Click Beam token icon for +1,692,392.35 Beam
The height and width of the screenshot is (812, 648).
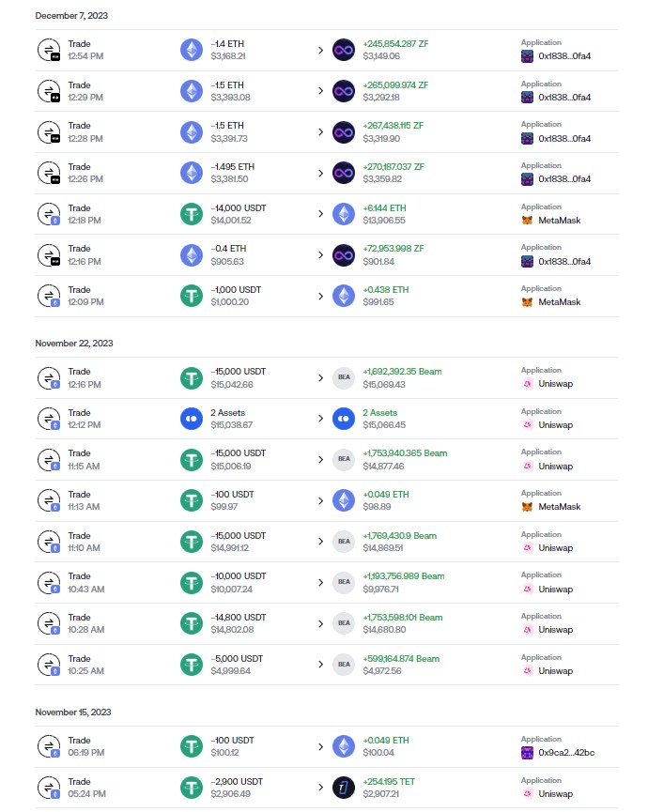click(344, 378)
